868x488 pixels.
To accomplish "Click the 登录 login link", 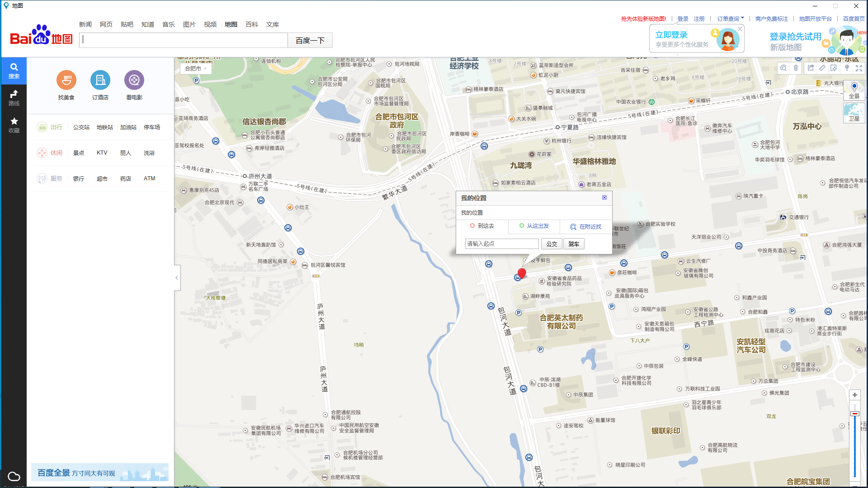I will pos(683,19).
